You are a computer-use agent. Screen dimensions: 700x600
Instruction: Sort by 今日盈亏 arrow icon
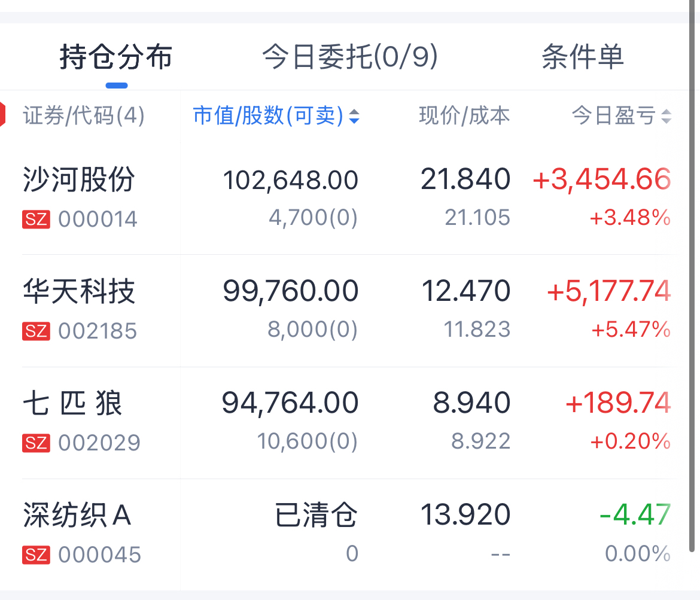click(666, 117)
